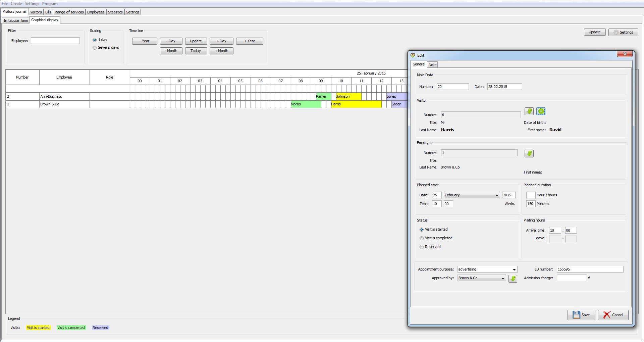The height and width of the screenshot is (342, 644).
Task: Save the visit entry
Action: coord(581,315)
